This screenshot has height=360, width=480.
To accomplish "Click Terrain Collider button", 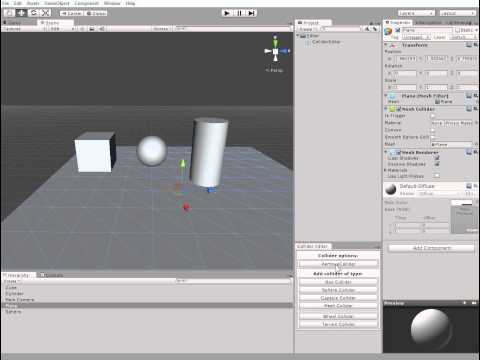I will point(338,324).
